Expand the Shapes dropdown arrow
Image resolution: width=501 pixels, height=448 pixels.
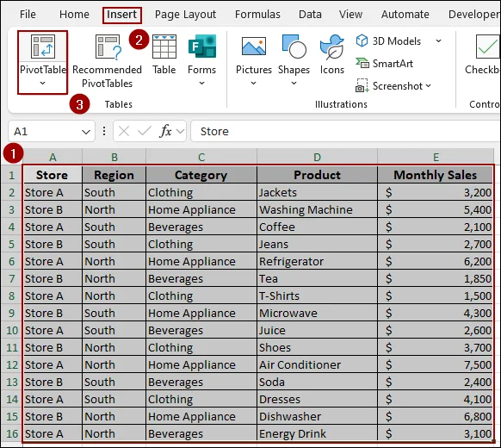coord(294,84)
